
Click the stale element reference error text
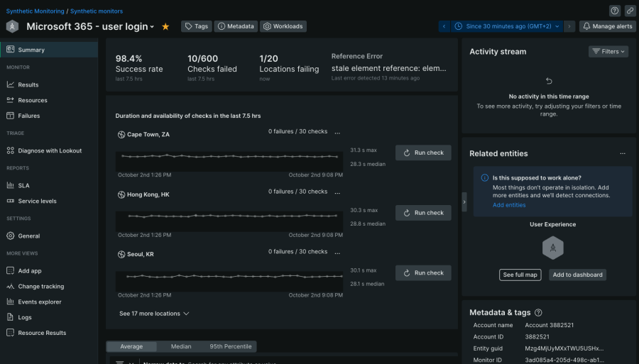[389, 68]
